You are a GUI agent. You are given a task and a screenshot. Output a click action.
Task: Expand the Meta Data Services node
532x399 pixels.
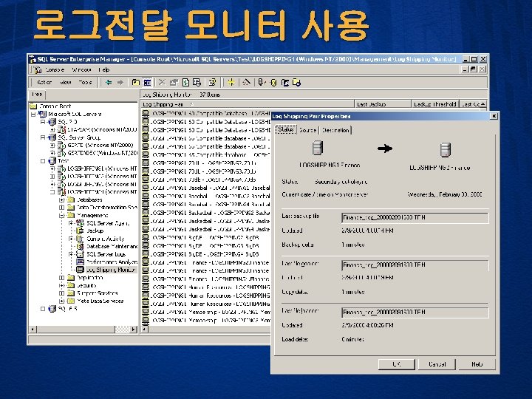tap(62, 301)
